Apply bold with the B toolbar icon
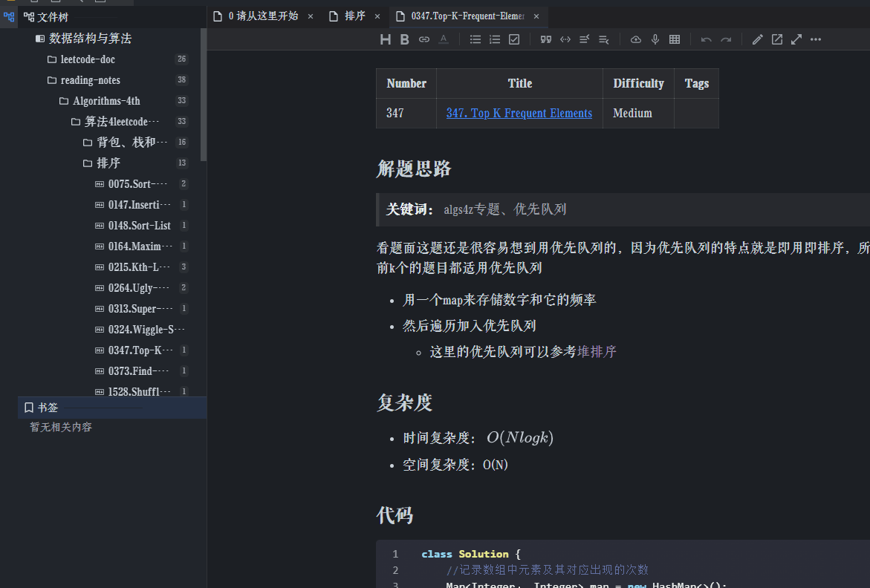This screenshot has height=588, width=870. point(404,39)
